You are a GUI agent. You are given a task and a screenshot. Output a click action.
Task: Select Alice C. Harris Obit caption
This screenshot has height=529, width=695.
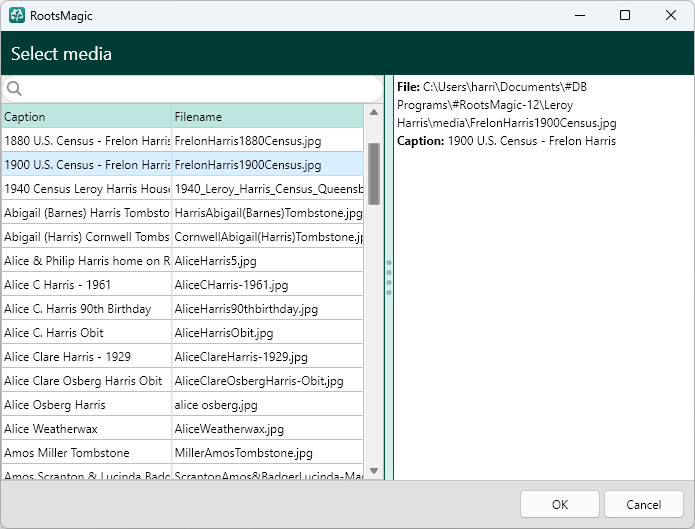[54, 333]
